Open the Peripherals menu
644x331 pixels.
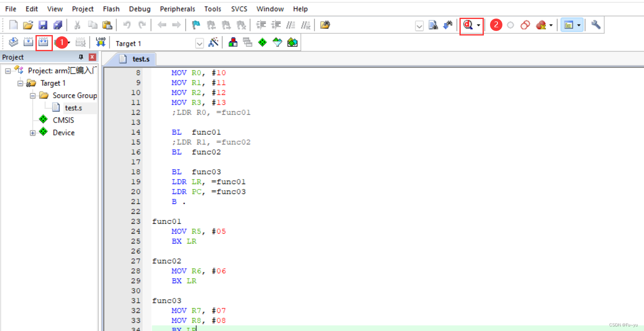click(x=178, y=9)
